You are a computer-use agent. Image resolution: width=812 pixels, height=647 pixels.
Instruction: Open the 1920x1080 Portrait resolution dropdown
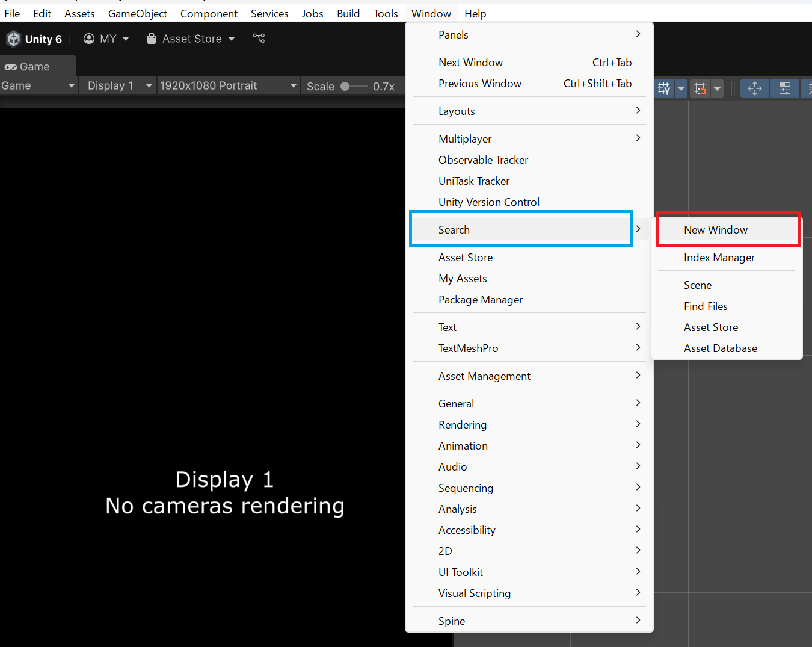[228, 86]
